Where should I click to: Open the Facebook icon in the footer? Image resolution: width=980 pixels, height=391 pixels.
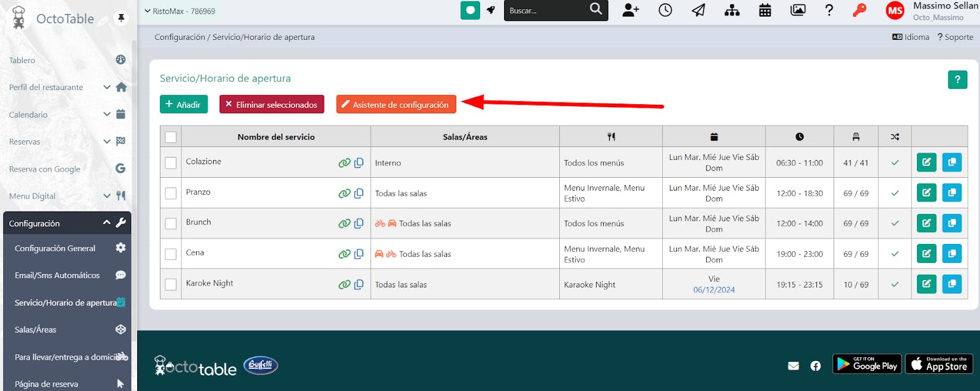coord(815,366)
